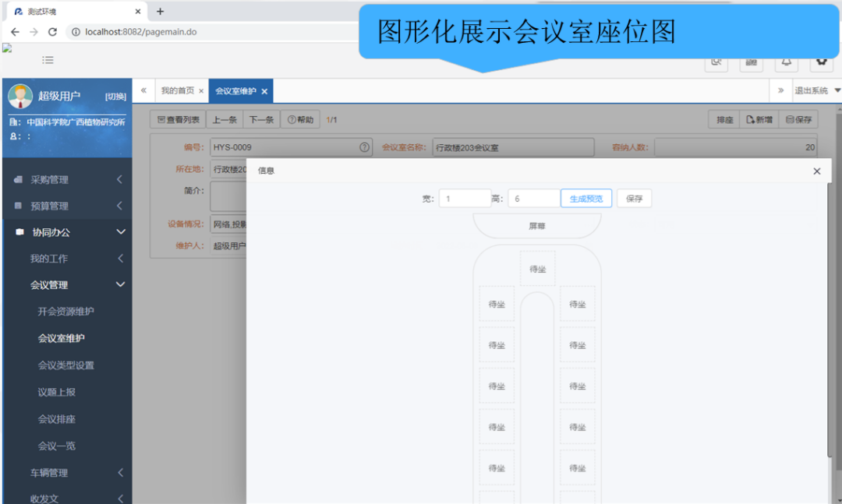Click the [切换] link beside 超级用户

pyautogui.click(x=115, y=97)
